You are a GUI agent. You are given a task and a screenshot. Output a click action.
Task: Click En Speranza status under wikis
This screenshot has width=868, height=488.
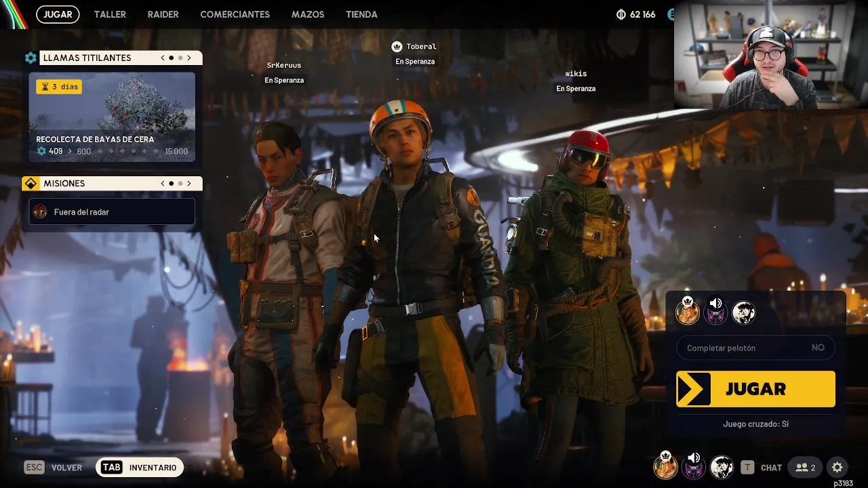pos(576,89)
